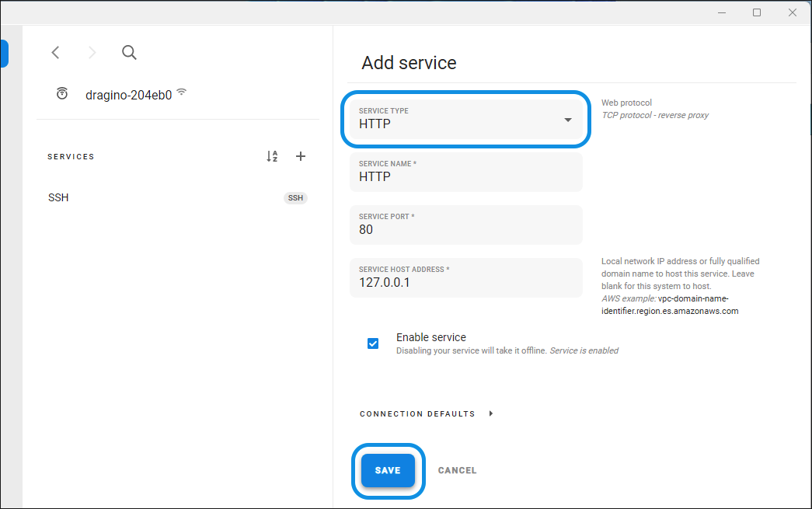This screenshot has height=509, width=812.
Task: Select the dragino-204eb0 device name
Action: pyautogui.click(x=128, y=96)
